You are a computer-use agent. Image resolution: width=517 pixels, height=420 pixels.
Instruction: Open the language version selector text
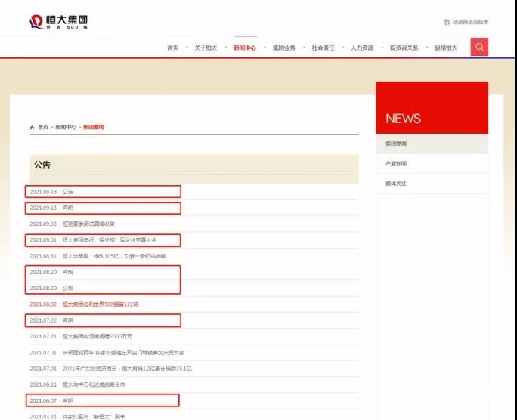(470, 22)
